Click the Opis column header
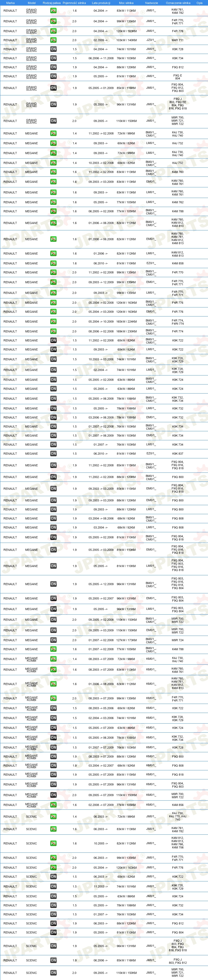208x980 pixels. coord(199,3)
